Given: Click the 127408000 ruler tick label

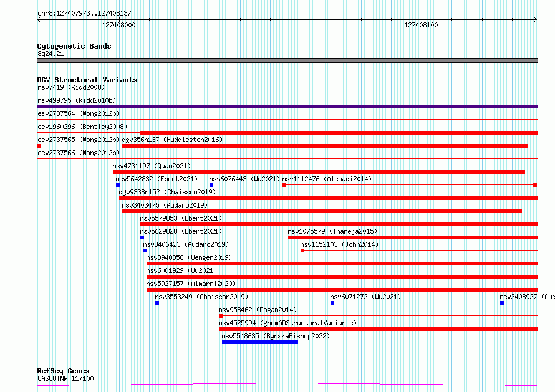Looking at the screenshot, I should pos(118,25).
